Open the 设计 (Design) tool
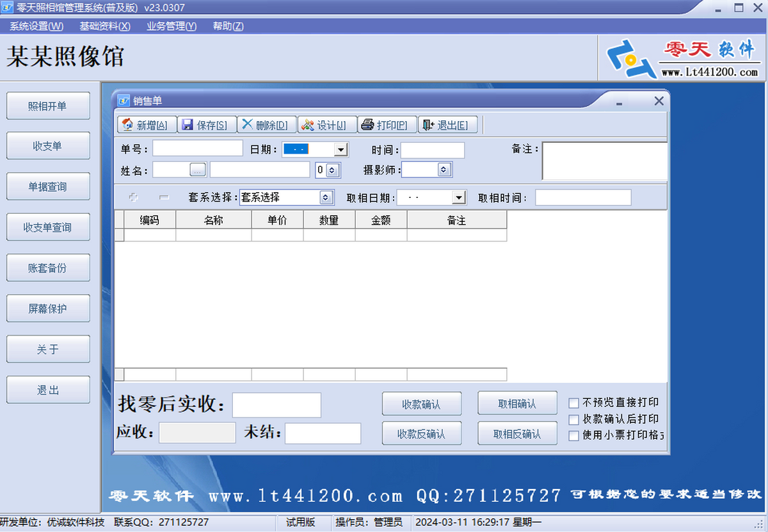This screenshot has height=532, width=768. pyautogui.click(x=326, y=125)
